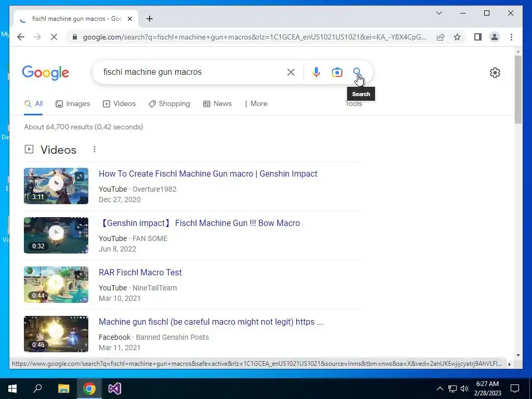This screenshot has height=399, width=532.
Task: Open search by image camera icon
Action: coord(337,72)
